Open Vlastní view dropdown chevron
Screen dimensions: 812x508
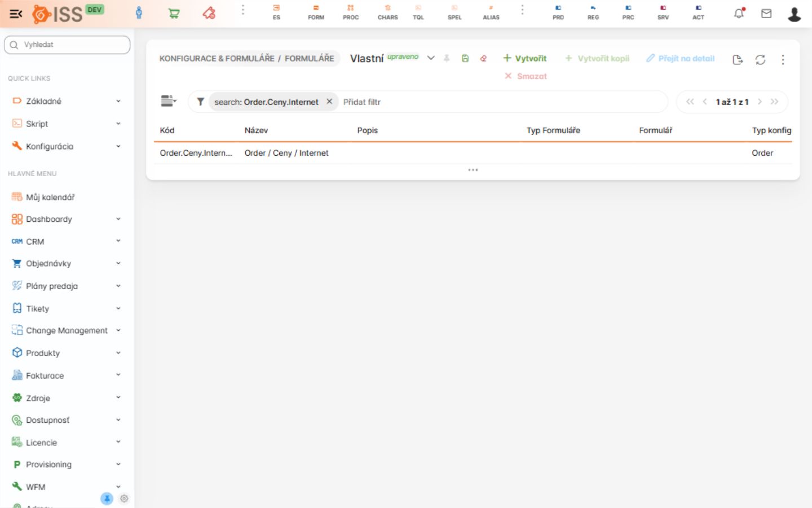431,58
